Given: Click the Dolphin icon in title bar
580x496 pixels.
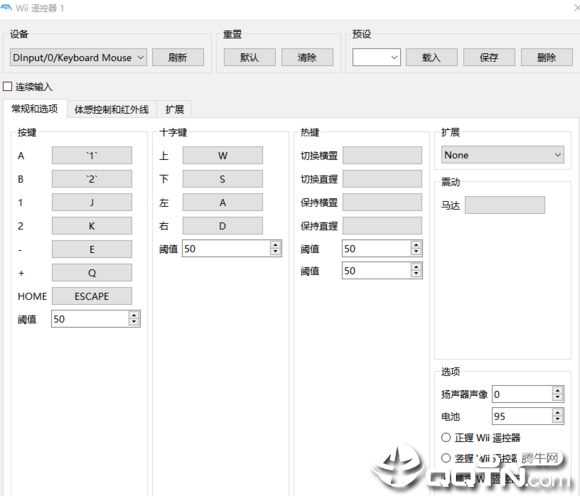Looking at the screenshot, I should (6, 8).
